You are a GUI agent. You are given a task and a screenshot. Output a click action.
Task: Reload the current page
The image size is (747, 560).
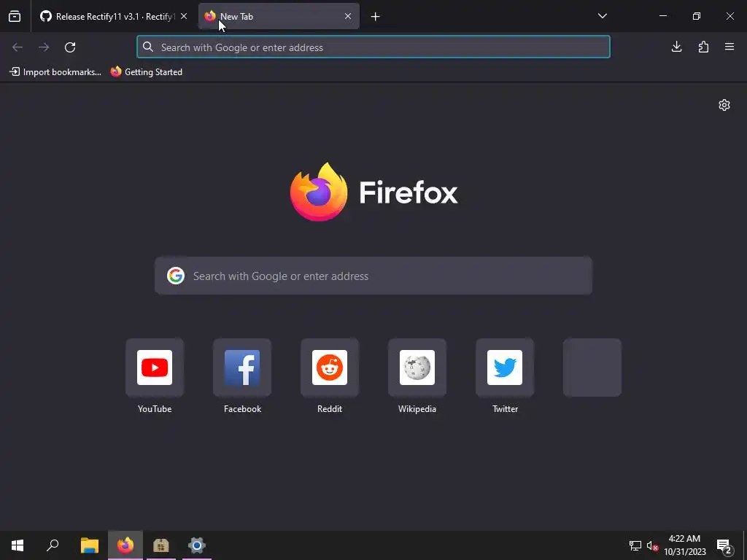click(x=70, y=47)
